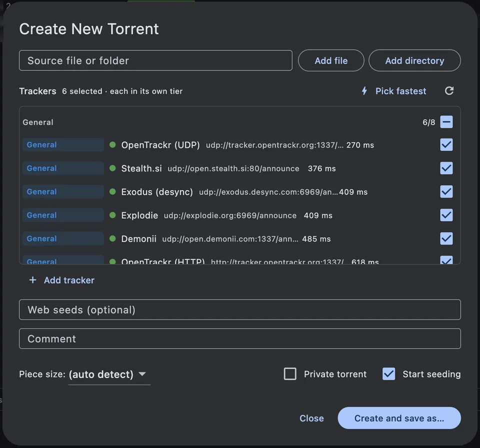
Task: Toggle the General group 6/8 select-all checkbox
Action: [446, 122]
